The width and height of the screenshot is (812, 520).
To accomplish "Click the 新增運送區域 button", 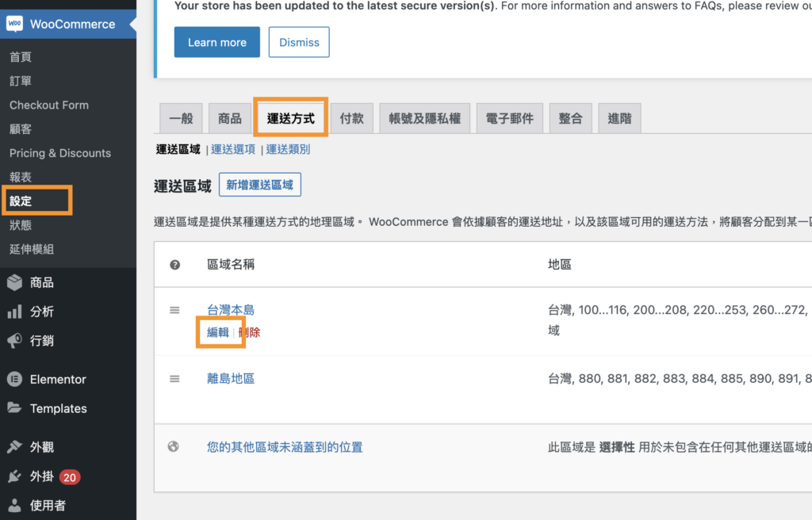I will [x=260, y=184].
